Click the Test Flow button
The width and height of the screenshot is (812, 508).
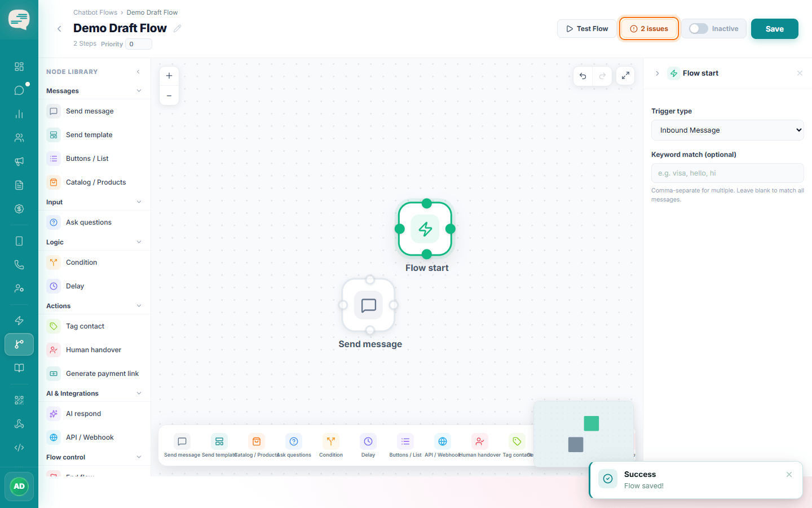coord(587,29)
